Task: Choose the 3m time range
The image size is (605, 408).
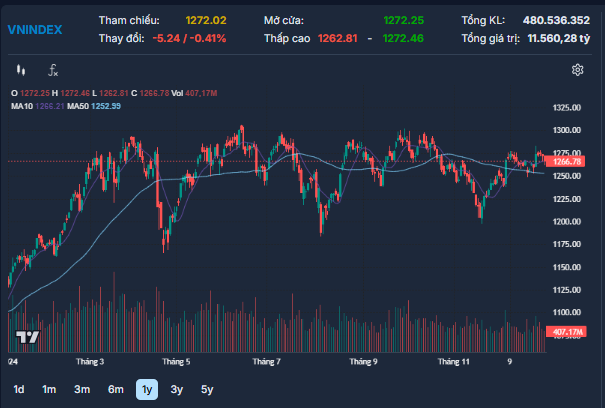Action: (82, 389)
